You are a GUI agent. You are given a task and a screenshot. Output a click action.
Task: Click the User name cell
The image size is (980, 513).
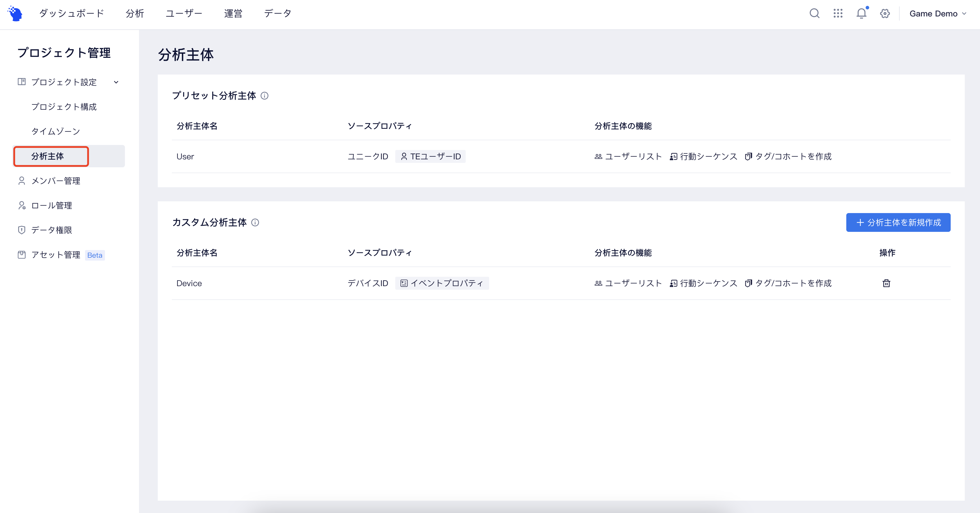(185, 156)
